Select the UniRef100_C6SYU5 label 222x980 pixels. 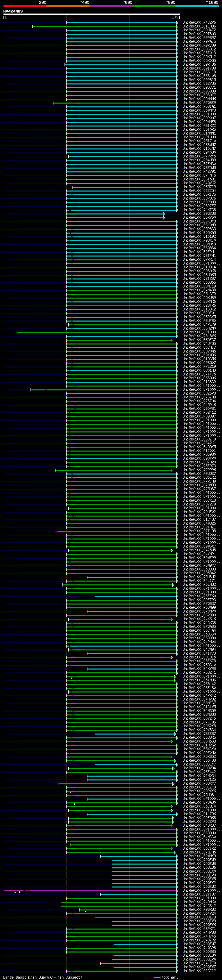(199, 84)
